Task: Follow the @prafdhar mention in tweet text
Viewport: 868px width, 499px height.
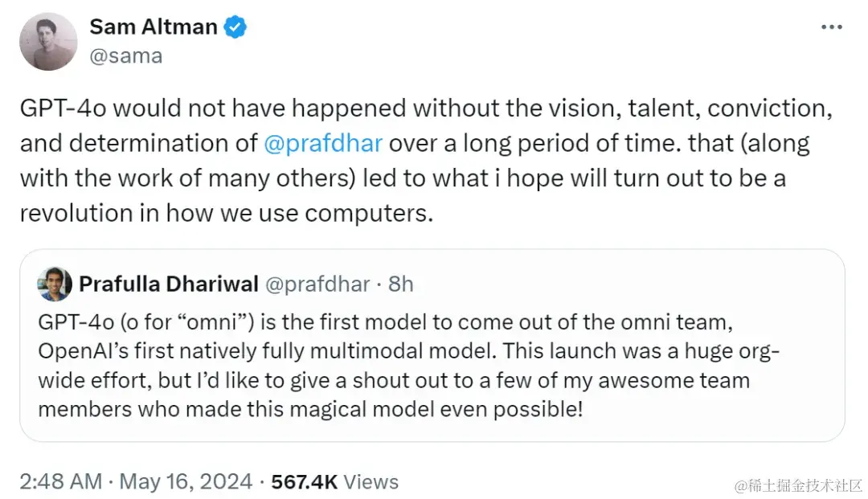Action: point(323,144)
